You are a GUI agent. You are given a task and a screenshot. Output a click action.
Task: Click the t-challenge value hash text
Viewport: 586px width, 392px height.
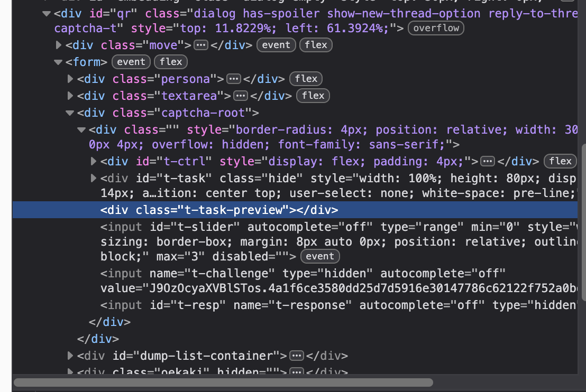tap(363, 288)
